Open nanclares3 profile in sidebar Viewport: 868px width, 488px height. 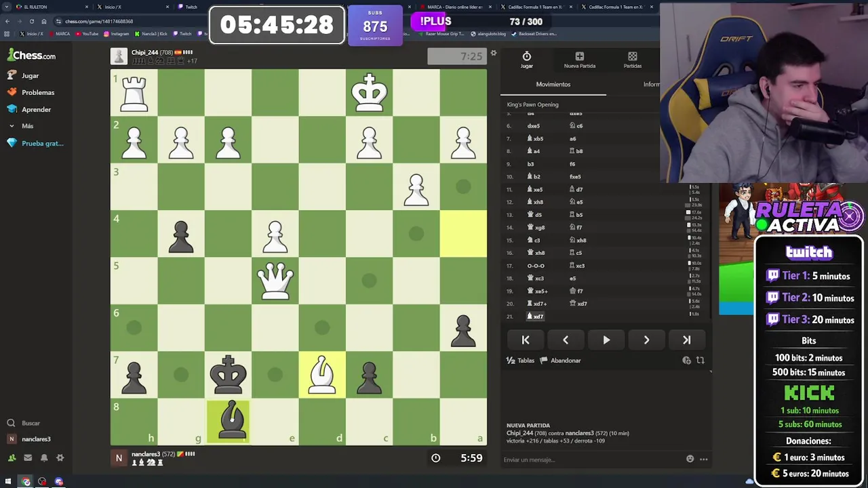point(30,439)
